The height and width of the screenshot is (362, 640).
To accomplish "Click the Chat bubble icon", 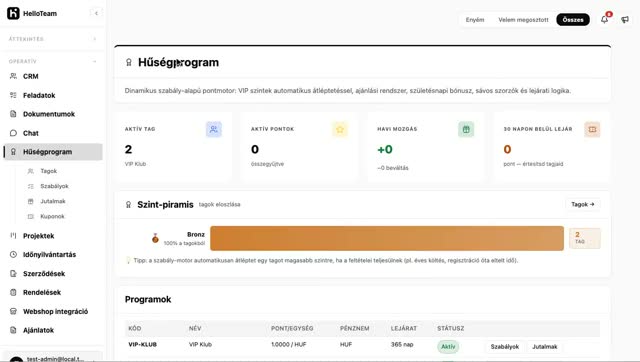I will [x=13, y=133].
